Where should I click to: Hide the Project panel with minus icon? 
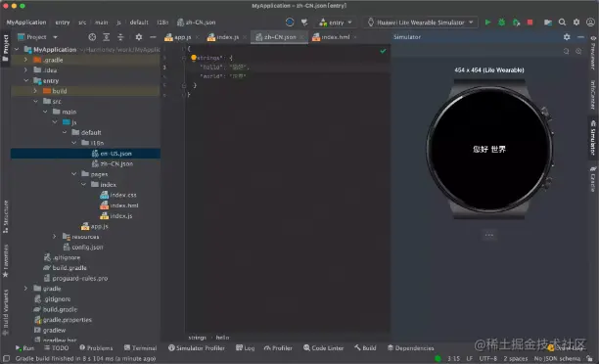pos(153,37)
